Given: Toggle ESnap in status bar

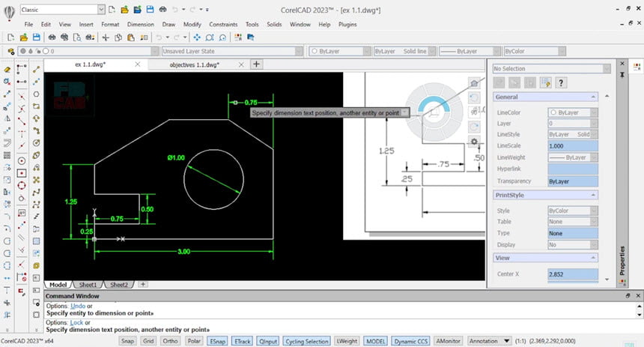Looking at the screenshot, I should pyautogui.click(x=217, y=341).
